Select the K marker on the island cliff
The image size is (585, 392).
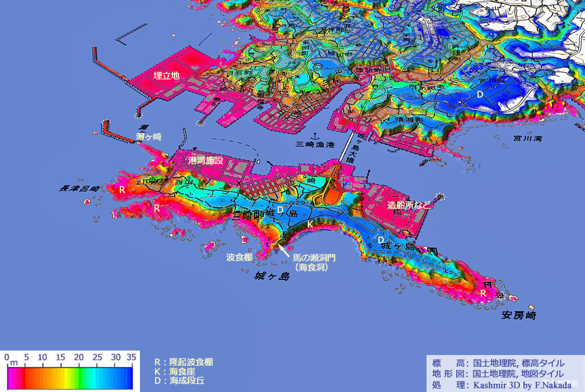310,224
